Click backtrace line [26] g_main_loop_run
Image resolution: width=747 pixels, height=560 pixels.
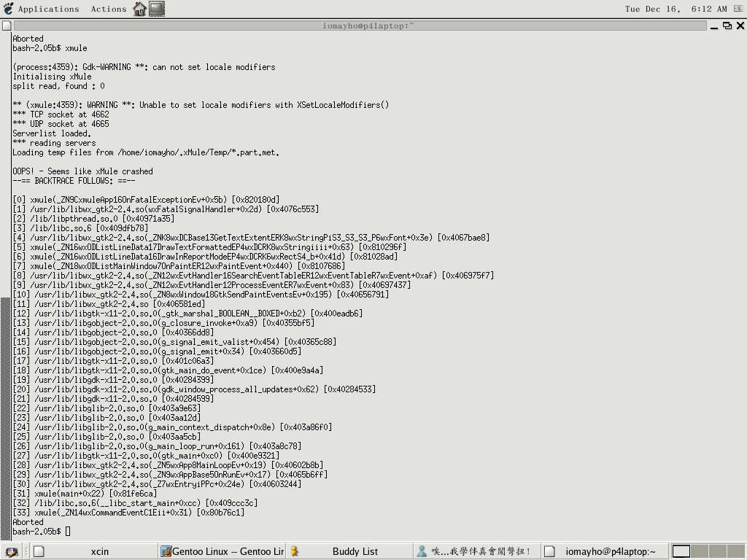(158, 446)
